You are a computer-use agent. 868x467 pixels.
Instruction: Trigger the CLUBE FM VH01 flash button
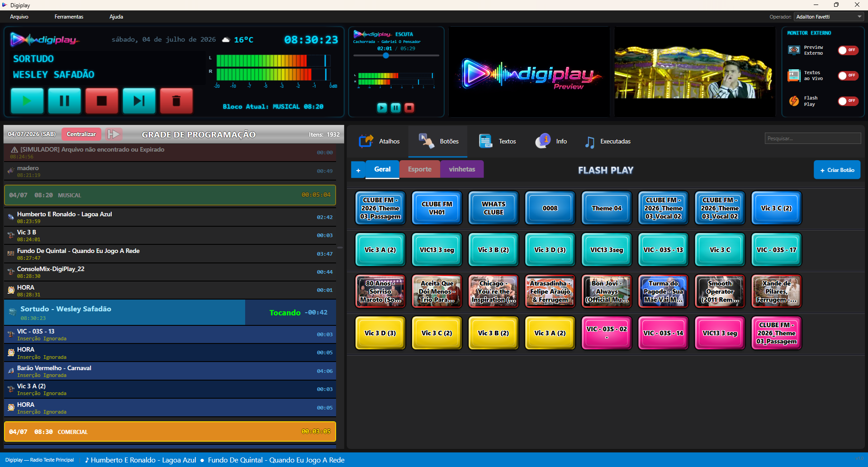coord(437,208)
